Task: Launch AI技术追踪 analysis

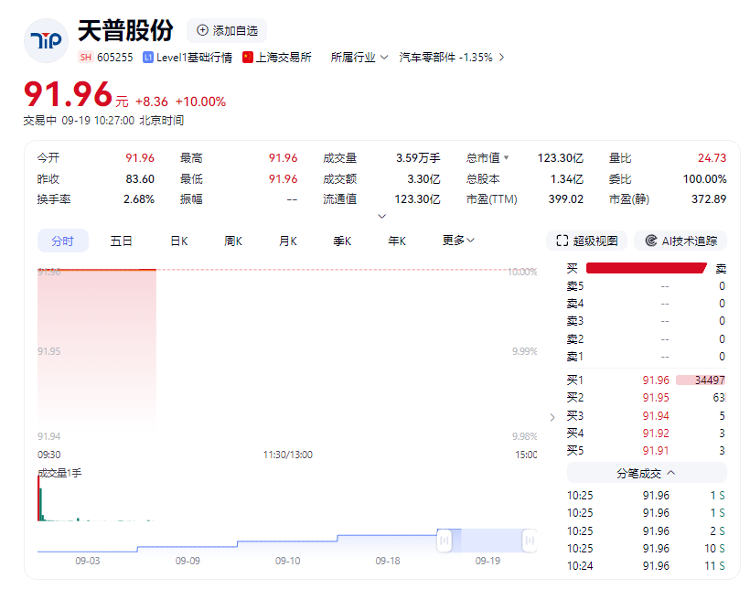Action: (x=680, y=241)
